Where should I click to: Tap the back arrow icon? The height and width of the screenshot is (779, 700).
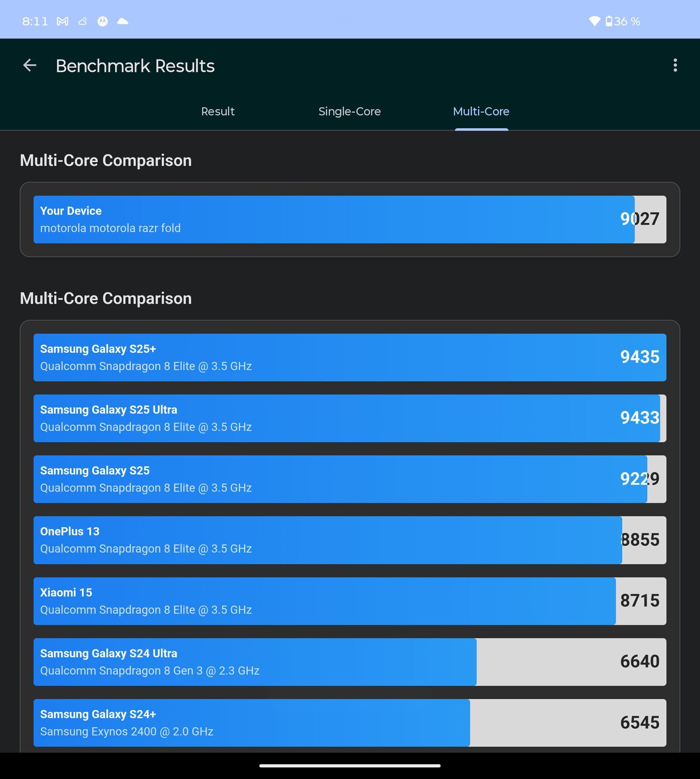tap(30, 66)
